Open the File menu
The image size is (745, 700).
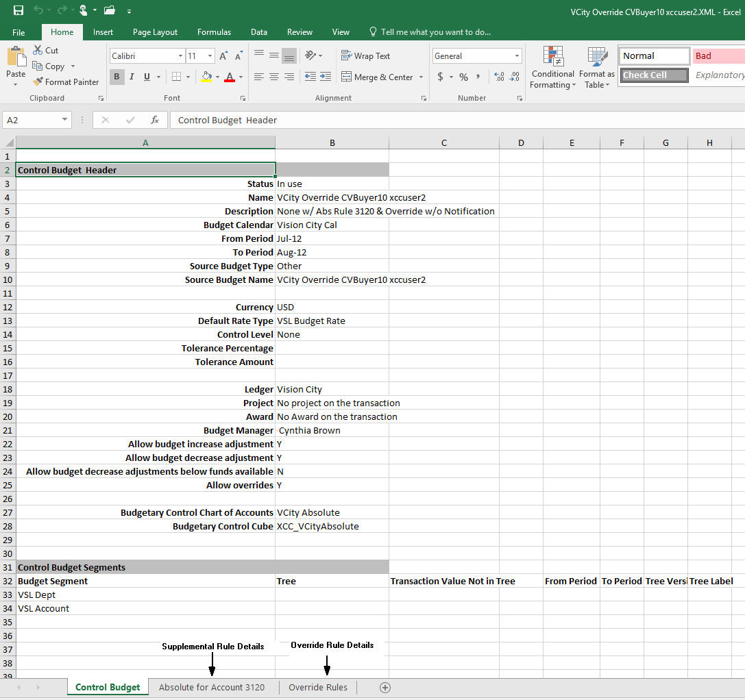pyautogui.click(x=19, y=32)
